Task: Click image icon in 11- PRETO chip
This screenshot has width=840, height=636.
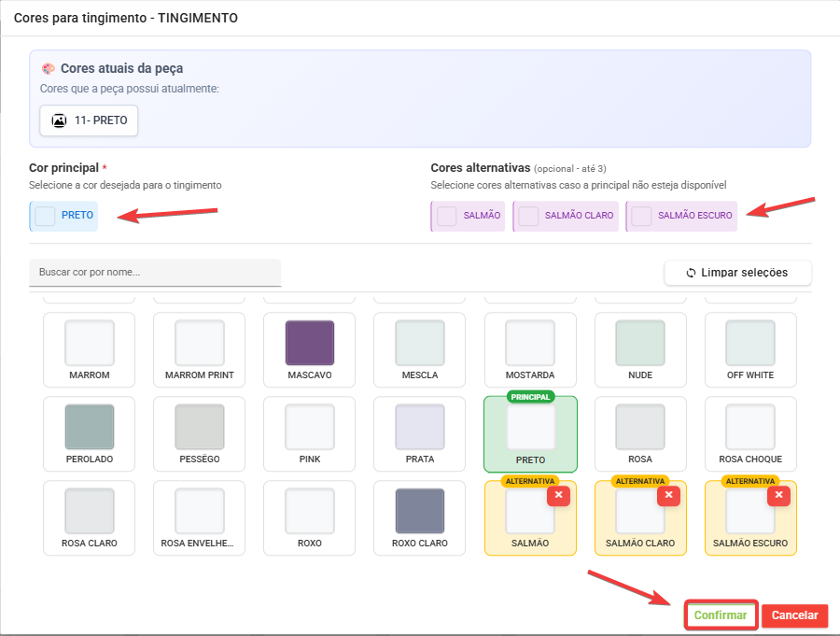Action: [59, 120]
